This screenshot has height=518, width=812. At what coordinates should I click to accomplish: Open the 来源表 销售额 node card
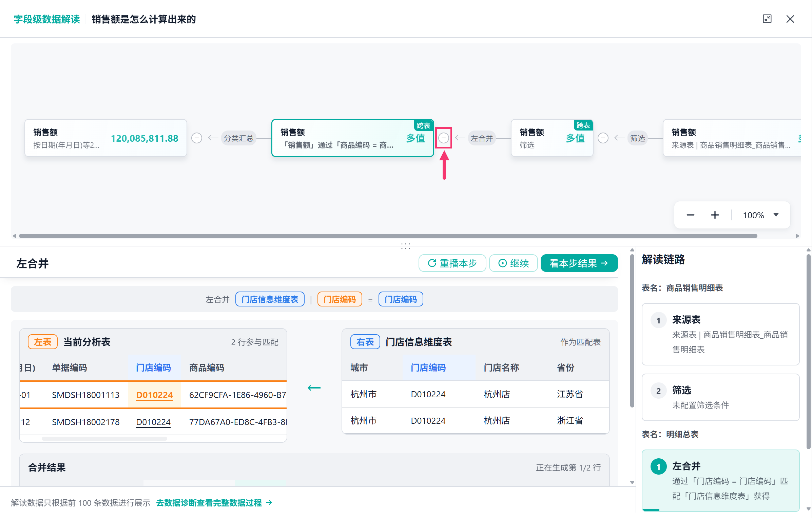point(732,138)
